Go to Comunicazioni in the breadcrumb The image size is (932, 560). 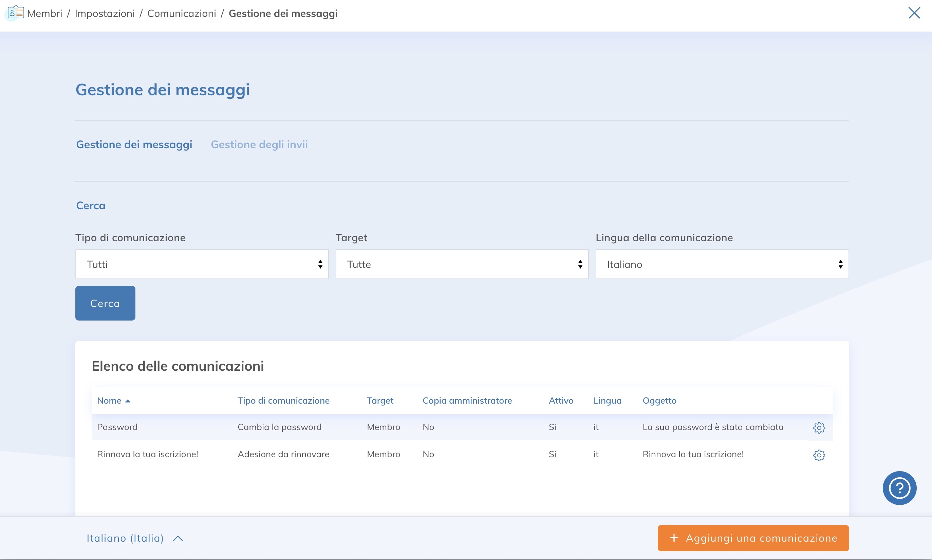(x=182, y=14)
